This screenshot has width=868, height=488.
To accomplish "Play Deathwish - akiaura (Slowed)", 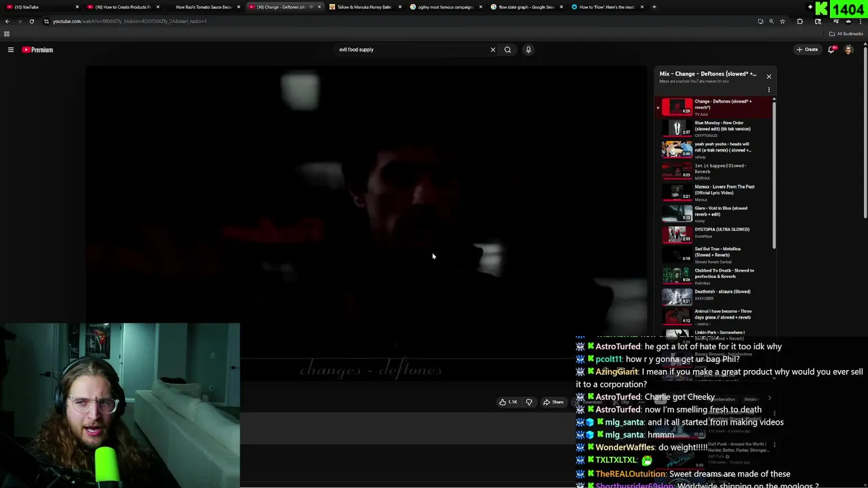I will click(713, 296).
